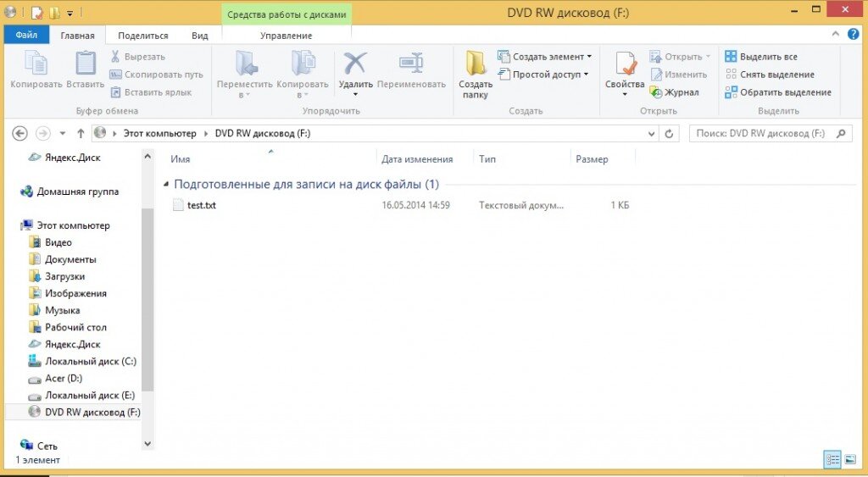868x477 pixels.
Task: Open the Файл menu
Action: point(26,35)
